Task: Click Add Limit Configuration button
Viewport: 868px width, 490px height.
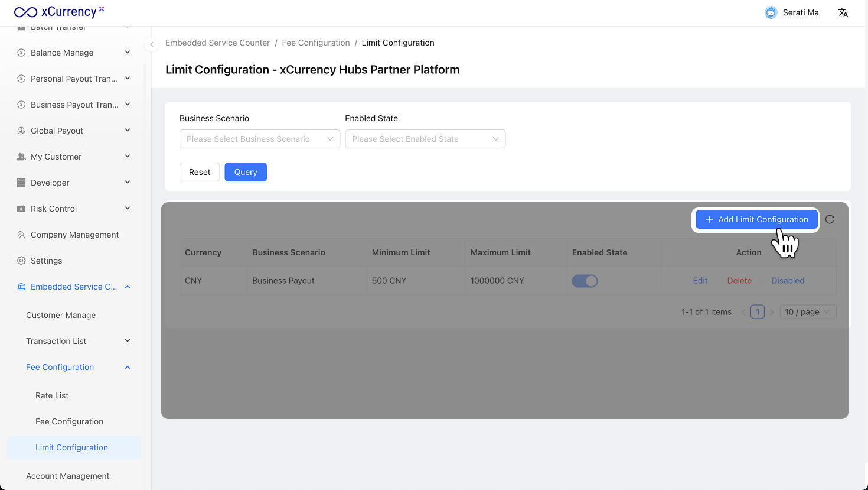Action: [756, 219]
